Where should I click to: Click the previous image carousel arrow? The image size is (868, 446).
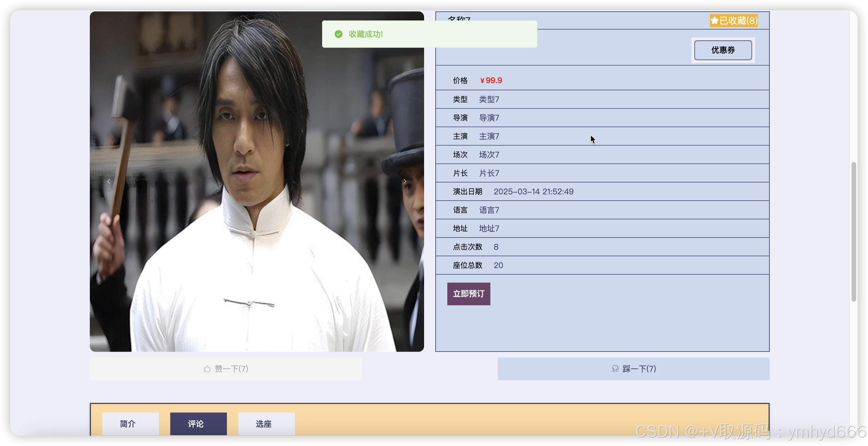tap(109, 181)
